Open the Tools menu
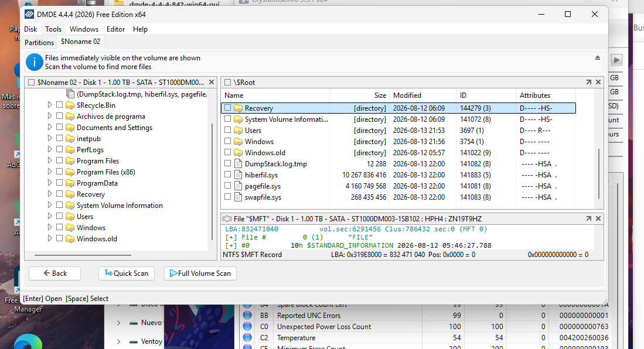 (x=53, y=29)
